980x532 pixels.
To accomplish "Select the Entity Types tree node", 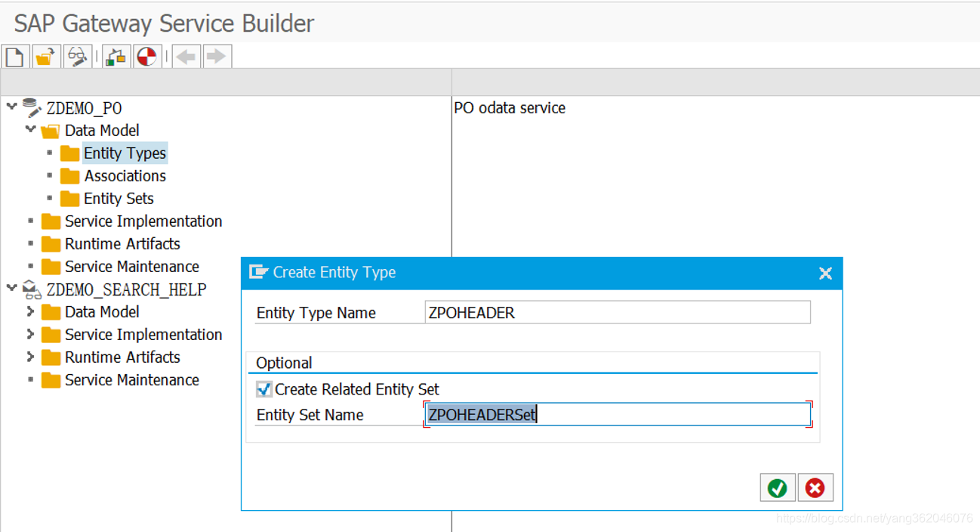I will coord(125,153).
